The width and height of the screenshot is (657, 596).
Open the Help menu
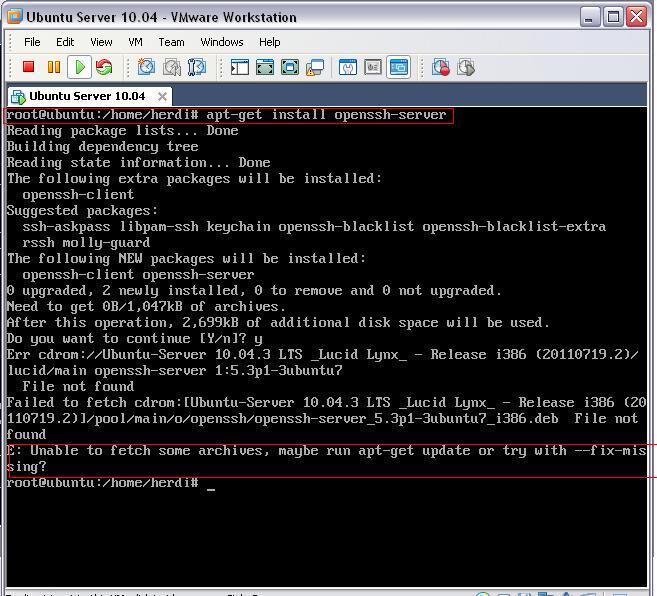point(269,42)
